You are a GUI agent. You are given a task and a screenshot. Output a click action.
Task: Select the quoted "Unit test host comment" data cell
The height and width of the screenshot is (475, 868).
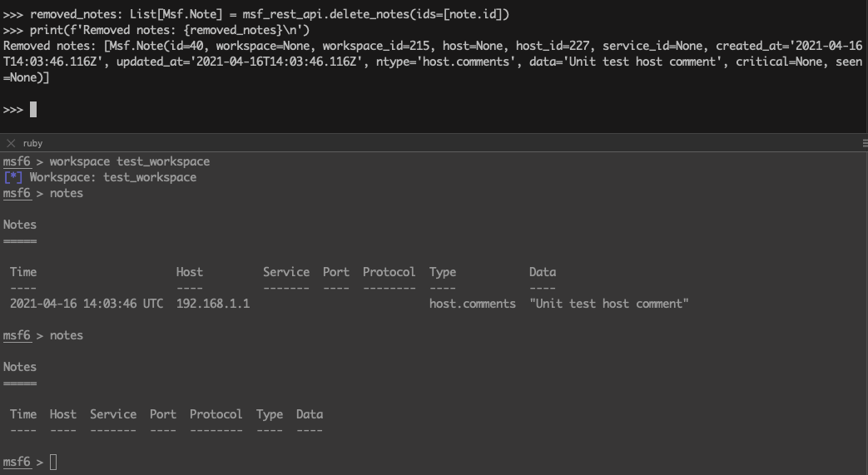[x=608, y=304]
